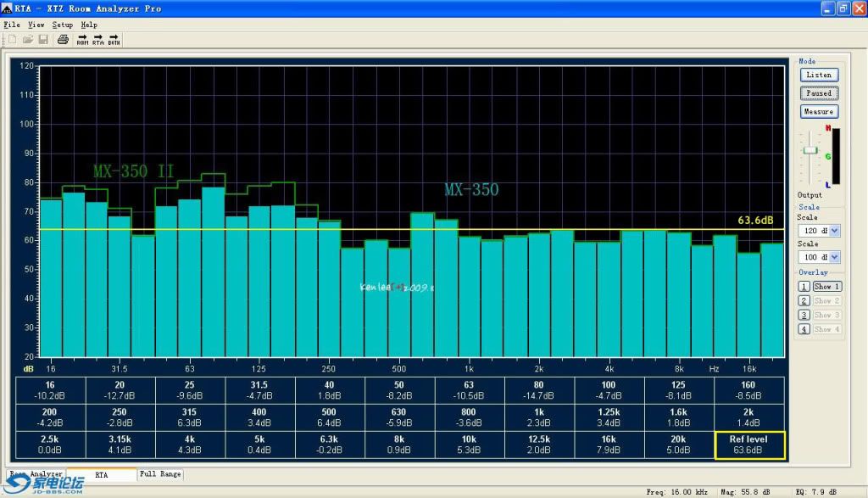The width and height of the screenshot is (868, 498).
Task: Click the 1k 2.3dB cell
Action: click(x=538, y=417)
